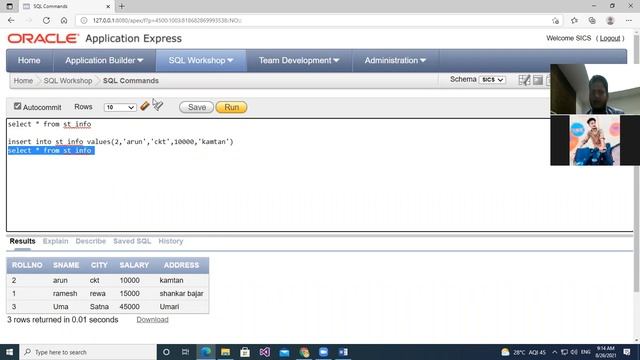The height and width of the screenshot is (360, 640).
Task: Click the browser back arrow
Action: (x=11, y=20)
